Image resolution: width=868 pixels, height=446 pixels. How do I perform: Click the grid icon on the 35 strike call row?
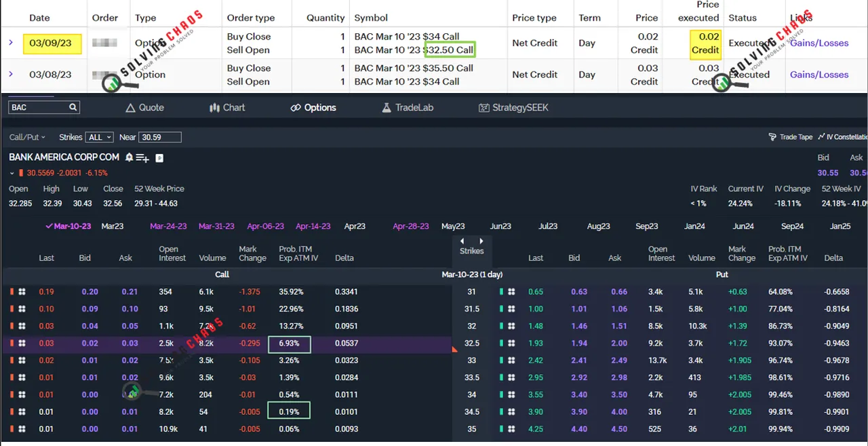tap(22, 429)
